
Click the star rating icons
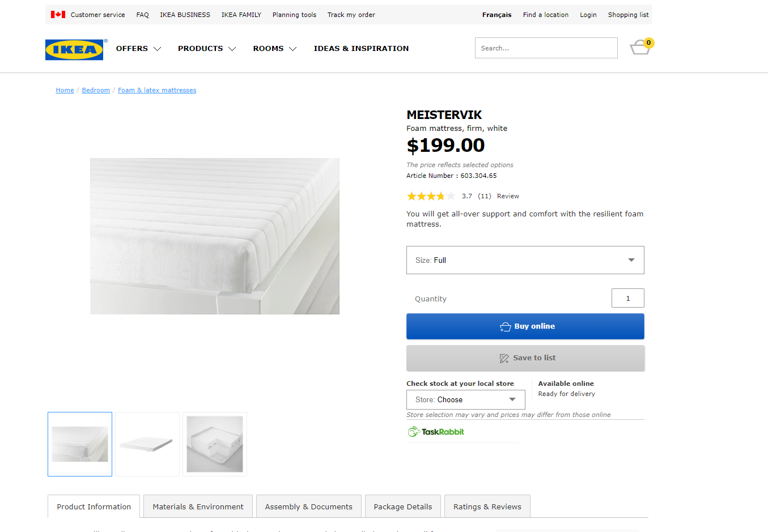(x=431, y=196)
